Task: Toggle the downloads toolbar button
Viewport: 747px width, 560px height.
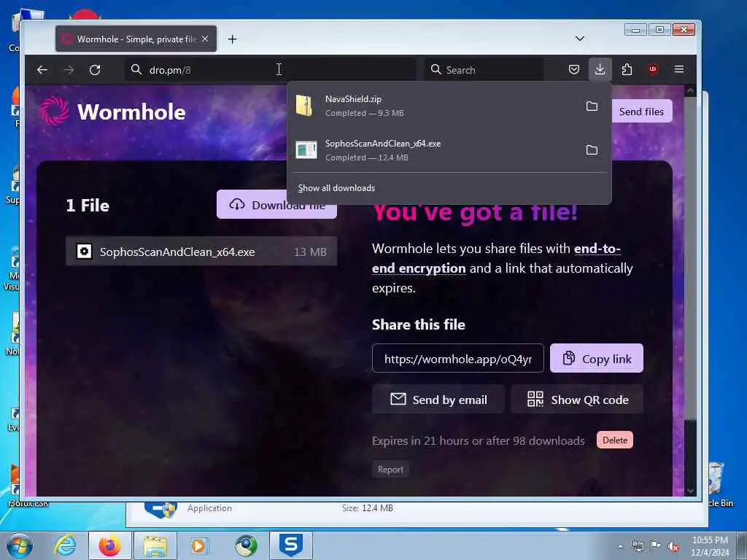Action: [600, 69]
